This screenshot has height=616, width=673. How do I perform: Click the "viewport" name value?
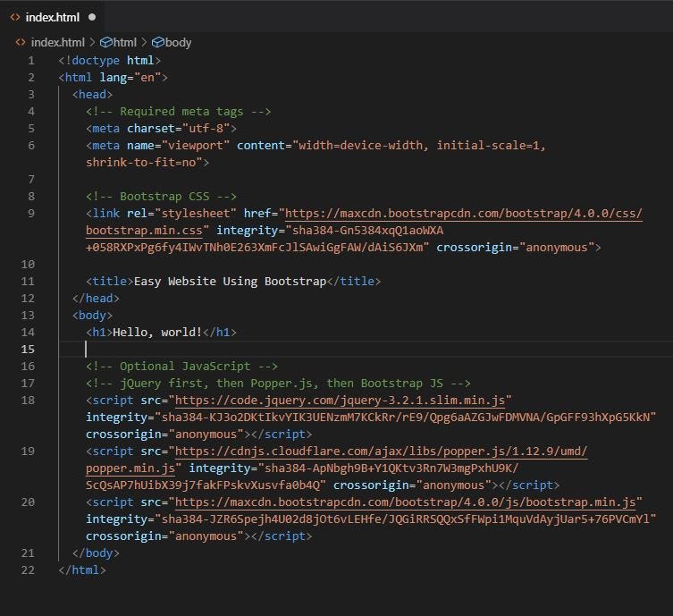(x=196, y=146)
